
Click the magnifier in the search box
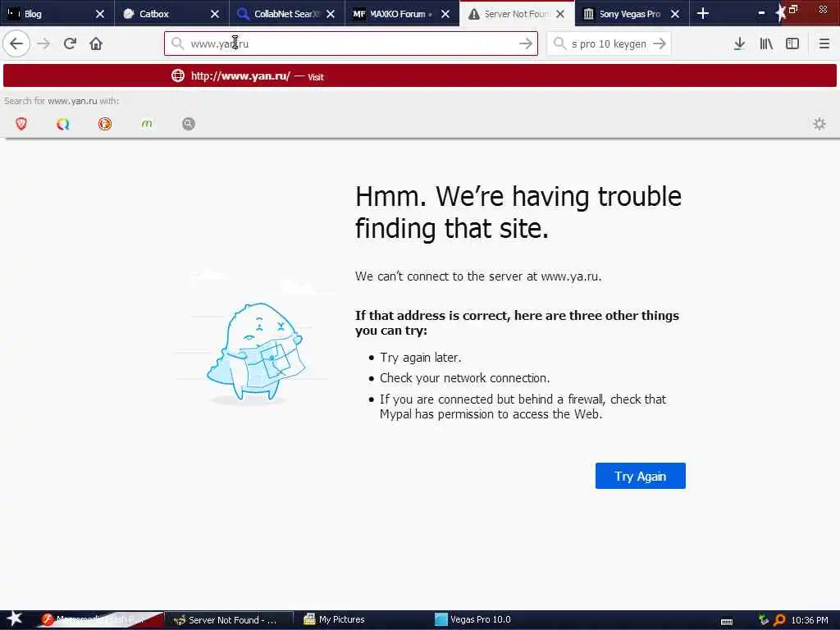pyautogui.click(x=559, y=43)
